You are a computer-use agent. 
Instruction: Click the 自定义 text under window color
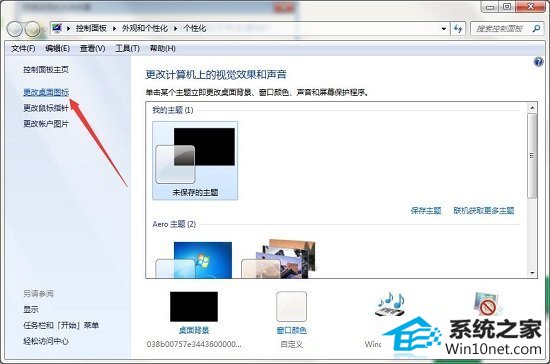tap(291, 344)
